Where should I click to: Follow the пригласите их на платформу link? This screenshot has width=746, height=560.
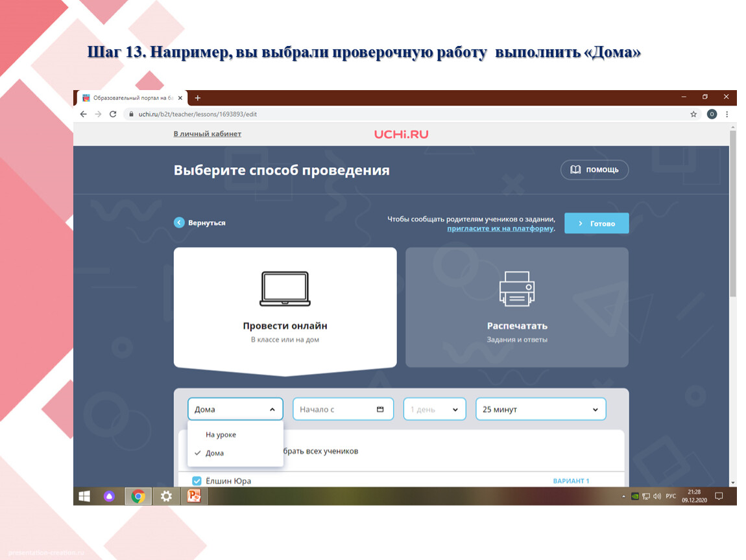500,228
